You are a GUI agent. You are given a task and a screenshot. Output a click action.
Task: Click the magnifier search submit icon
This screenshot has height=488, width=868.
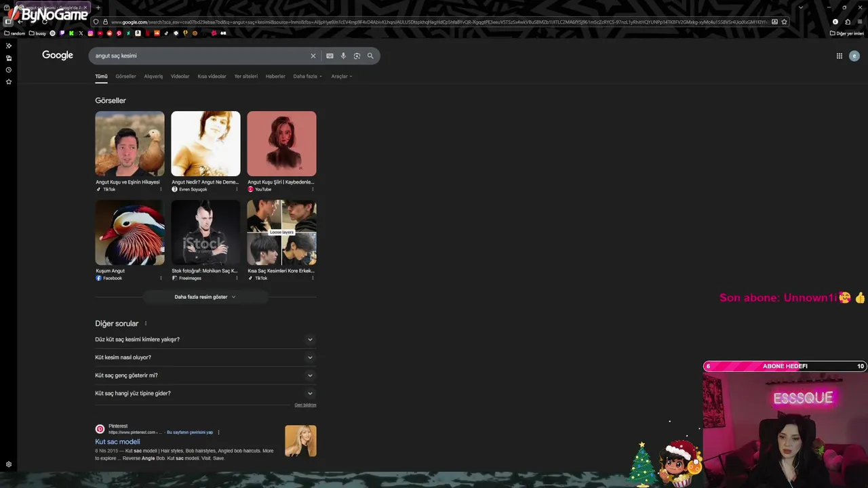(x=370, y=56)
